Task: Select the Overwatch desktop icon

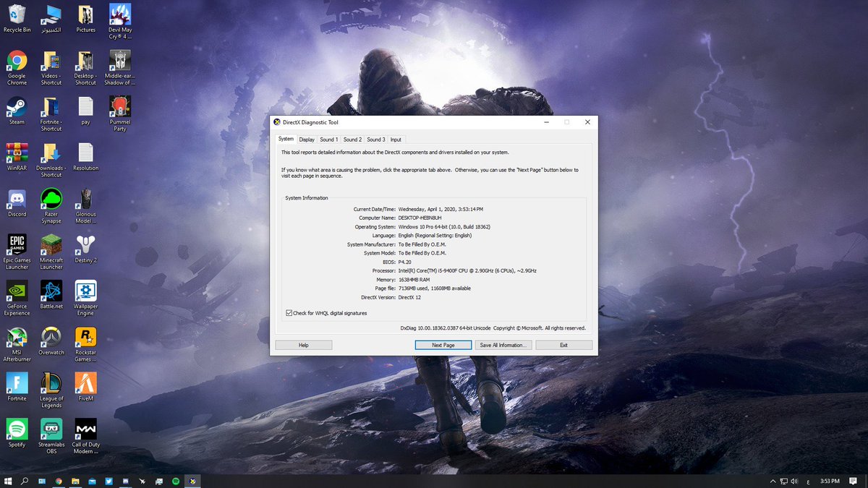Action: pyautogui.click(x=51, y=341)
